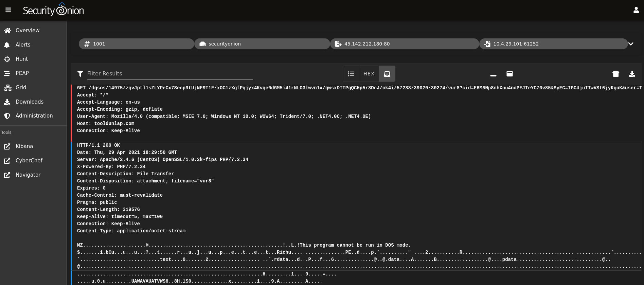Image resolution: width=644 pixels, height=285 pixels.
Task: Select Content-Type: application/octet-stream line
Action: 131,231
